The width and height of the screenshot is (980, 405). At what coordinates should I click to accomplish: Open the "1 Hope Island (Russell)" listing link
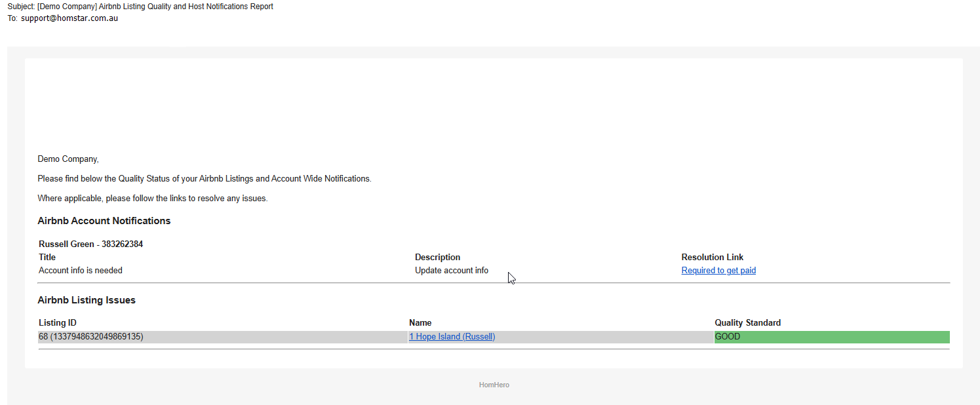(x=452, y=337)
